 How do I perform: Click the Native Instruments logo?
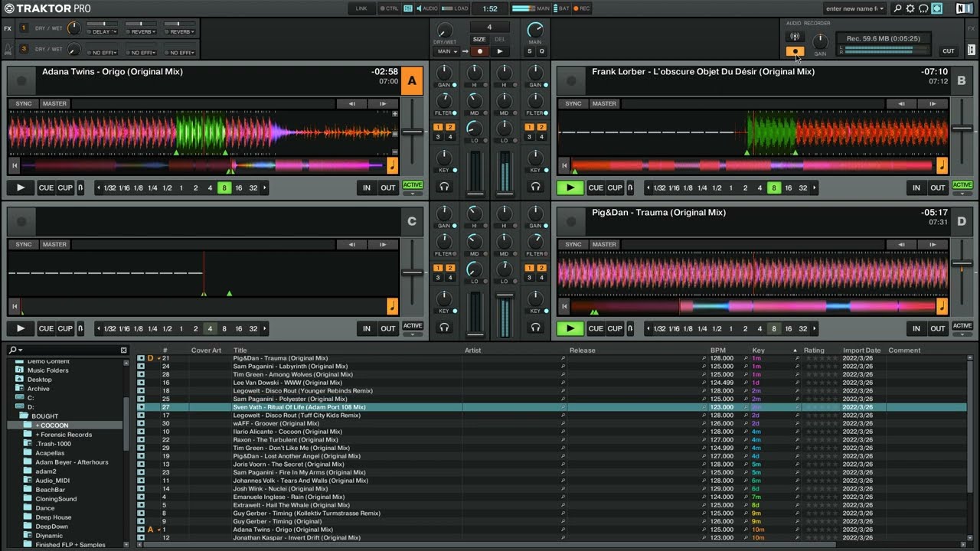(x=964, y=8)
